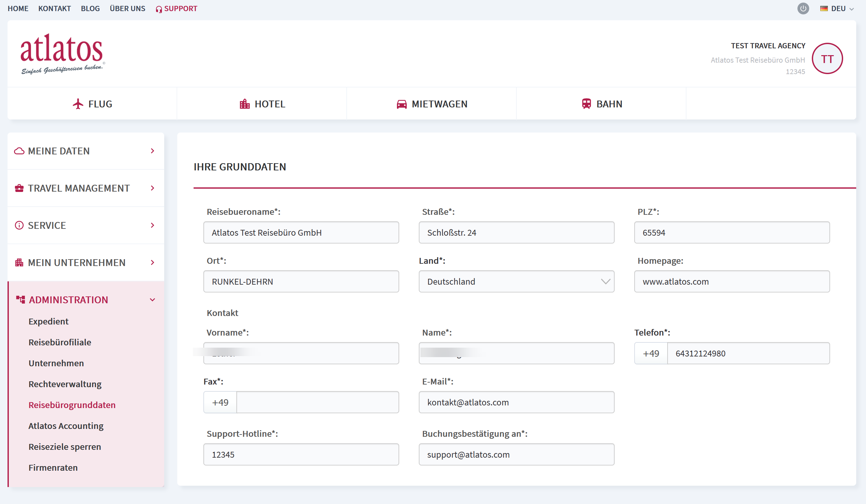Click the car icon for Mietwagen
866x504 pixels.
tap(402, 104)
